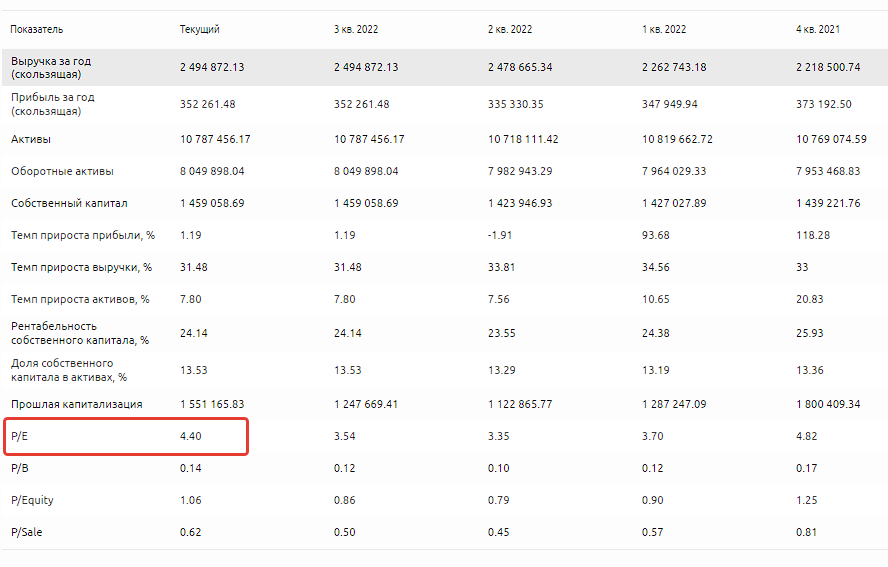
Task: Click the 'Показатель' header label
Action: [x=36, y=29]
